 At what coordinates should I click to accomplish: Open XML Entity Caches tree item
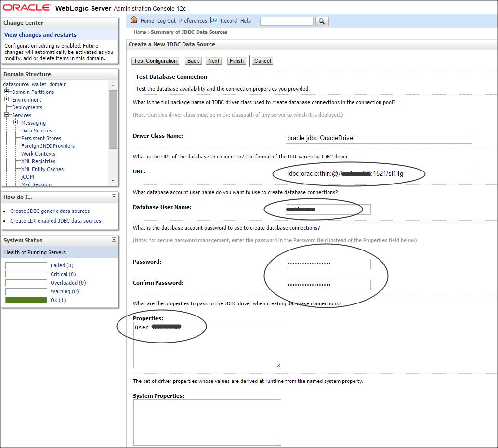point(42,169)
